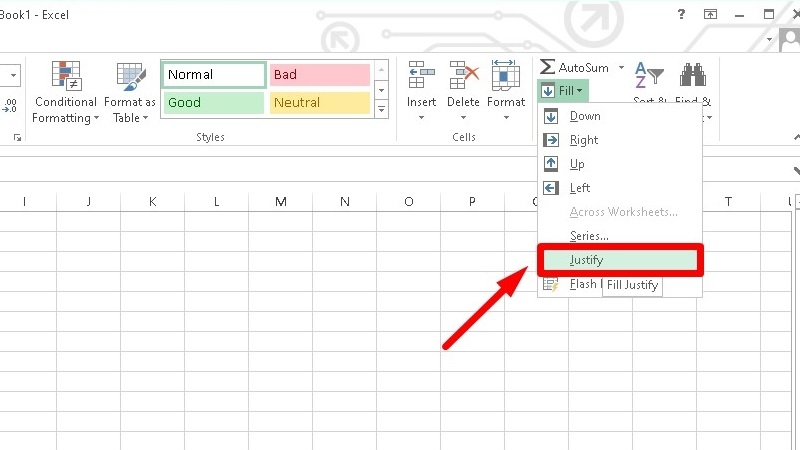Expand the AutoSum dropdown arrow
This screenshot has width=800, height=450.
pyautogui.click(x=621, y=67)
